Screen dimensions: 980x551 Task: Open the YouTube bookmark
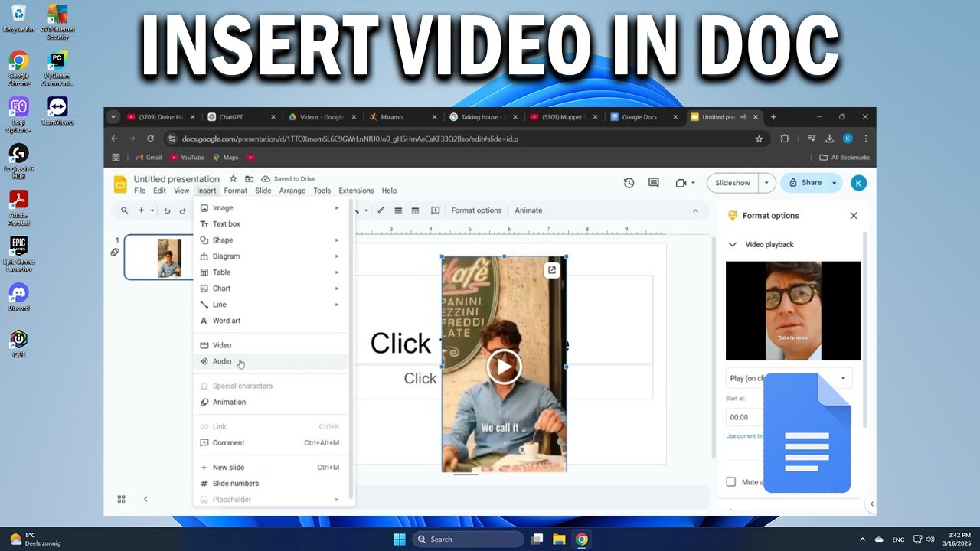coord(187,158)
